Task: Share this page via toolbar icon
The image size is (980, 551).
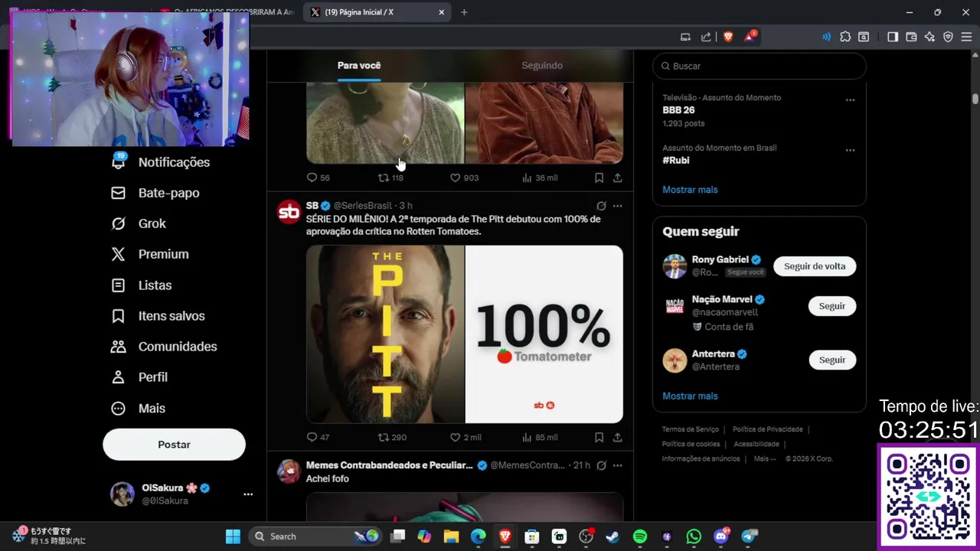Action: coord(706,37)
